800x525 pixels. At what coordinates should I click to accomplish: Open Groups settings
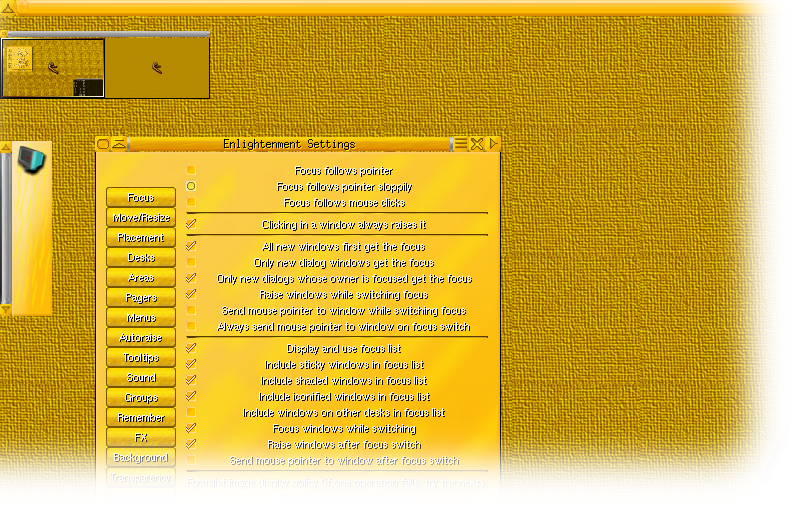(141, 397)
